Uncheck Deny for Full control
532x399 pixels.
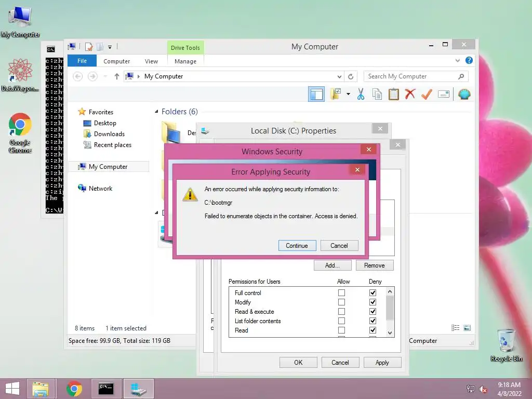(x=373, y=292)
